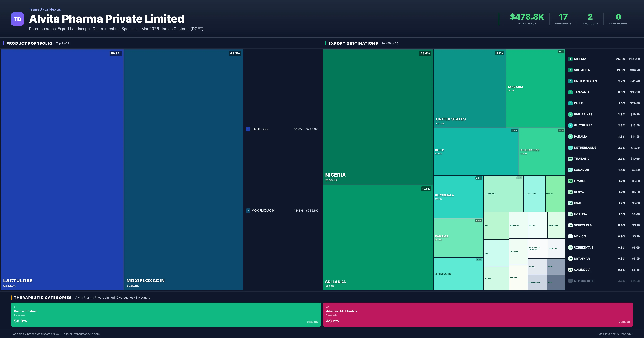The image size is (644, 338).
Task: Click Nigeria rank 1 badge in legend
Action: pos(570,59)
